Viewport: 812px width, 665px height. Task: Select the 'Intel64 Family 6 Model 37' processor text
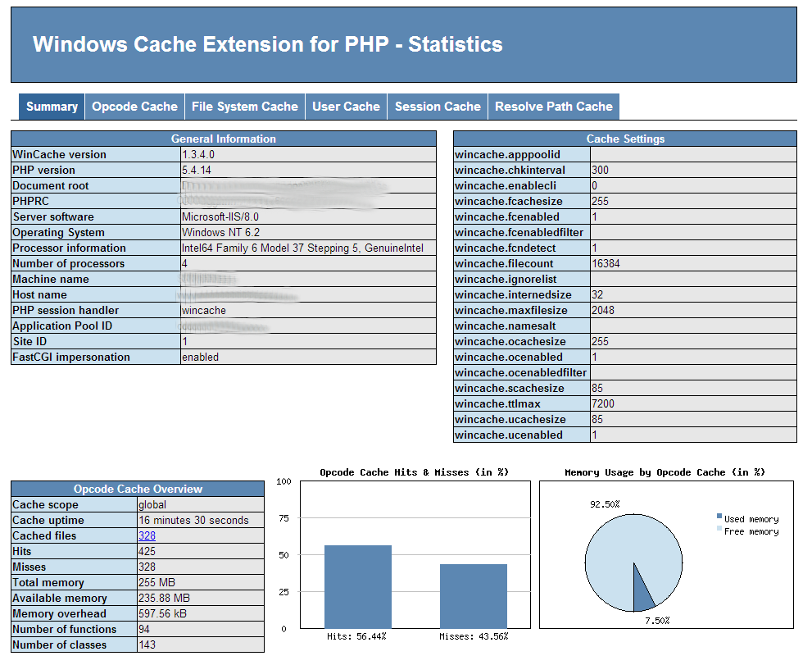click(x=243, y=248)
